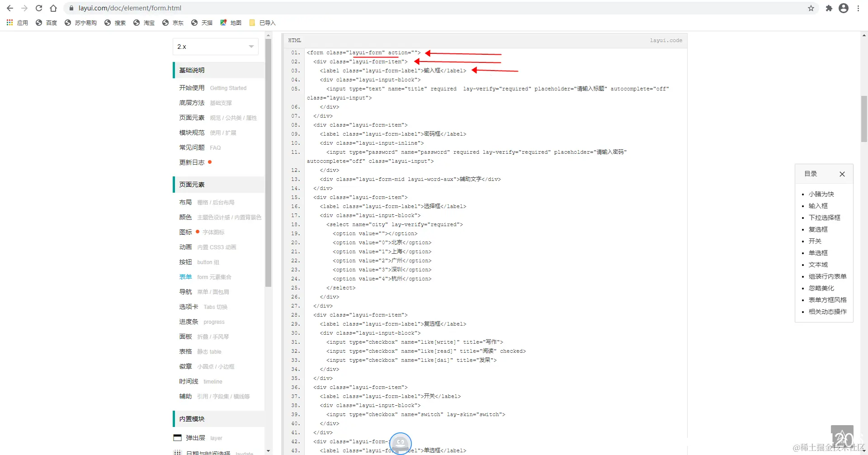
Task: Open the browser extensions puzzle icon
Action: point(829,8)
